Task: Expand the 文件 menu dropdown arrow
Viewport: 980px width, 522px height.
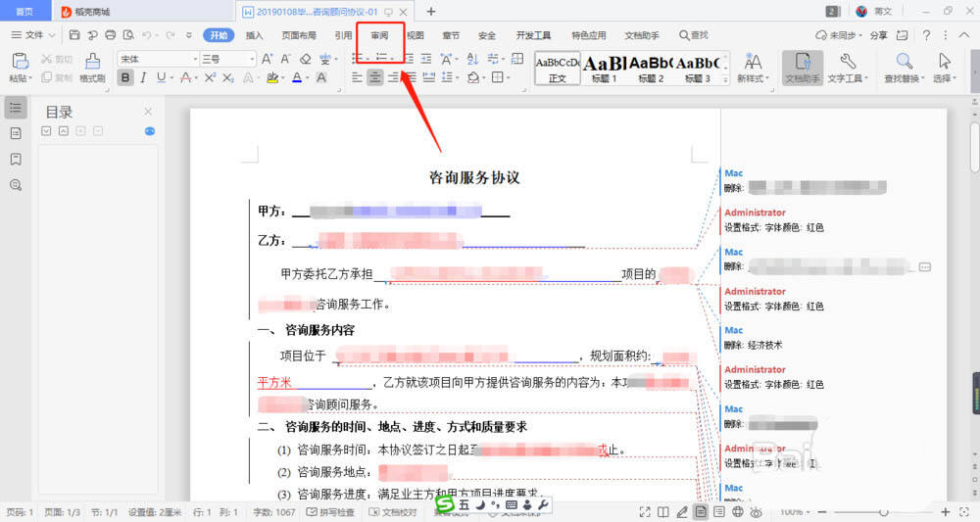Action: tap(52, 35)
